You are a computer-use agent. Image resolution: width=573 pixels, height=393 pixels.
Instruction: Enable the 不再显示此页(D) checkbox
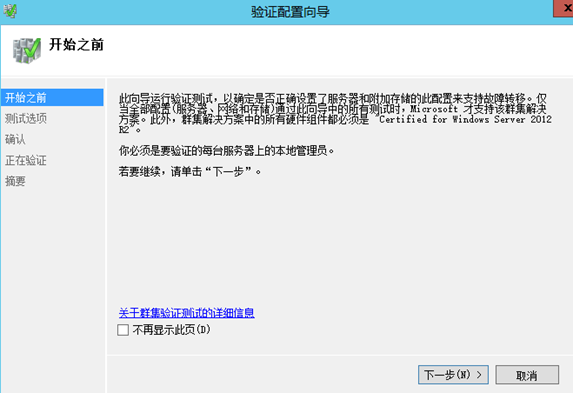(x=123, y=330)
